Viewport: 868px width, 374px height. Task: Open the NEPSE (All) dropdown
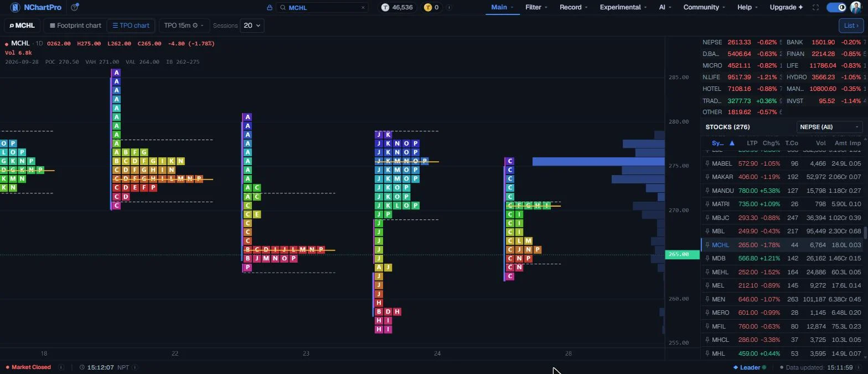click(x=829, y=127)
